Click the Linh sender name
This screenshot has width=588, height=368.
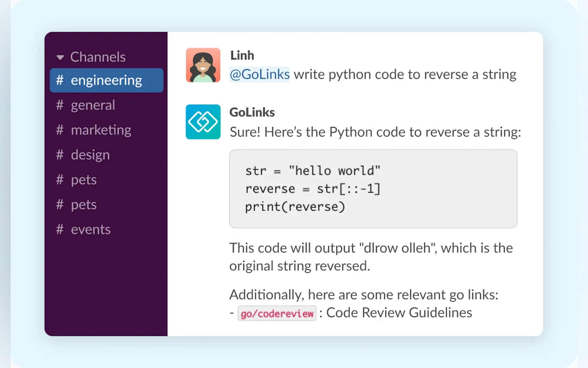(x=242, y=55)
